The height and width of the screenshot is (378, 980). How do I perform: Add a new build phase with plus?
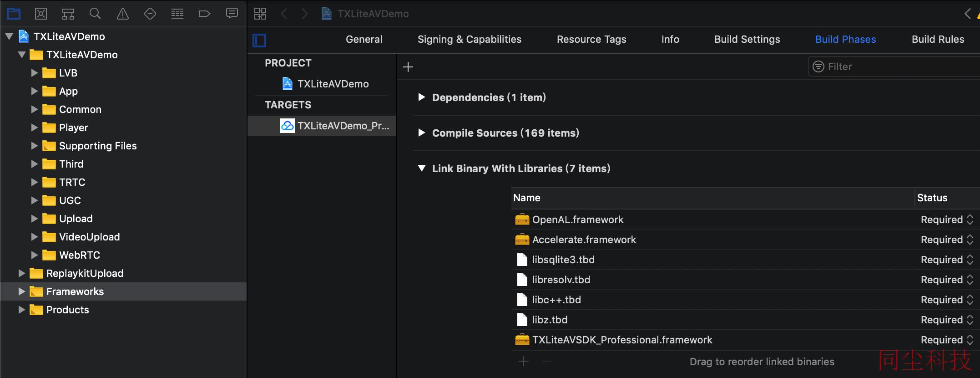click(408, 67)
